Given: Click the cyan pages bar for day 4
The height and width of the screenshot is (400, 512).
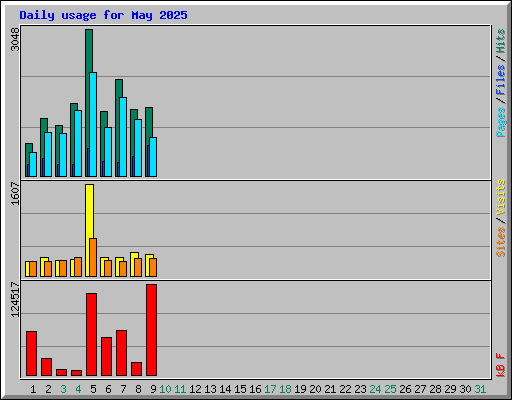Looking at the screenshot, I should [78, 143].
